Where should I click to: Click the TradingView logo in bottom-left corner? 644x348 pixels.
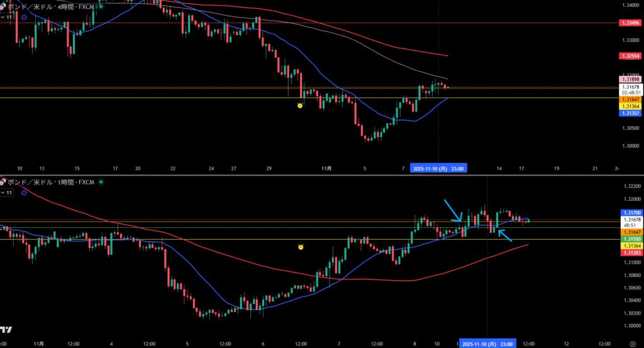(x=6, y=329)
